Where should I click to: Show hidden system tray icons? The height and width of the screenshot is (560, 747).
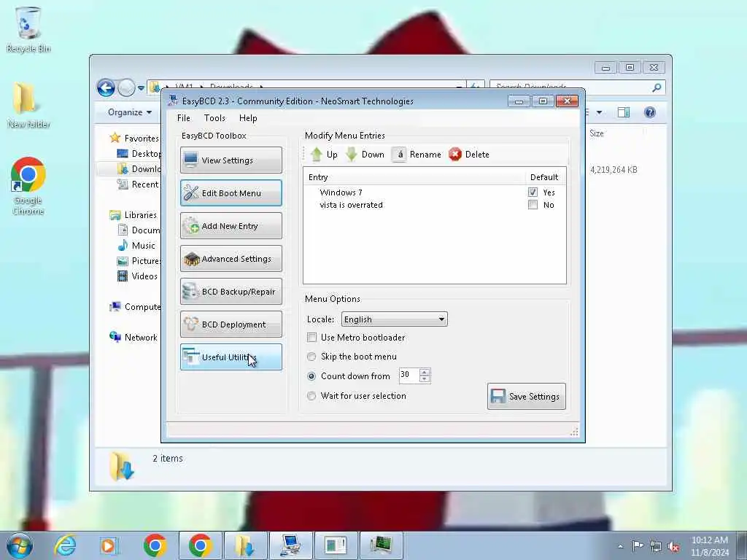tap(621, 546)
